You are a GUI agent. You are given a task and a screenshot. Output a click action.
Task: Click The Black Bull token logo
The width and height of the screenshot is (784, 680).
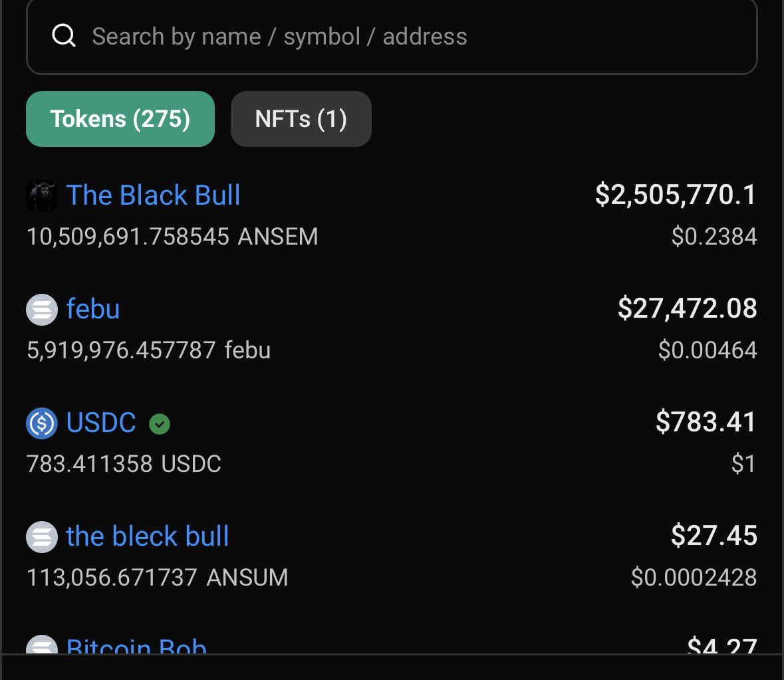tap(41, 195)
